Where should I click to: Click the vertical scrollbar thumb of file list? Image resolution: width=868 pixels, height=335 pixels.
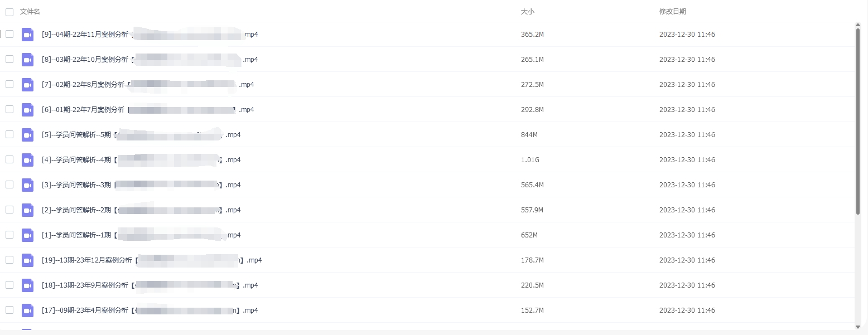[858, 122]
